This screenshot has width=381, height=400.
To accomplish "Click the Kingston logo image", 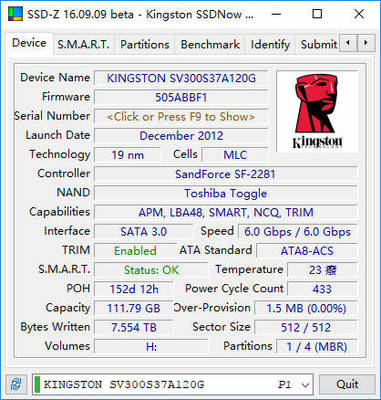I will 317,111.
